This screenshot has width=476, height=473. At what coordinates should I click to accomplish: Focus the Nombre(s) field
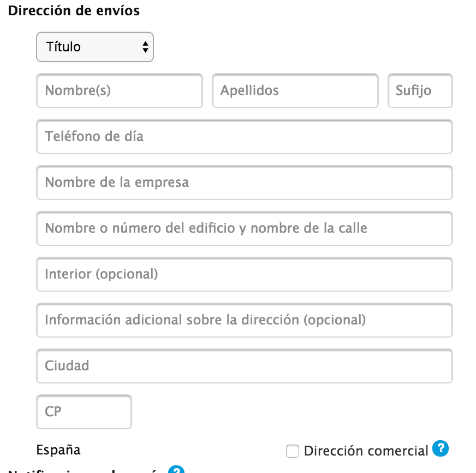point(119,91)
